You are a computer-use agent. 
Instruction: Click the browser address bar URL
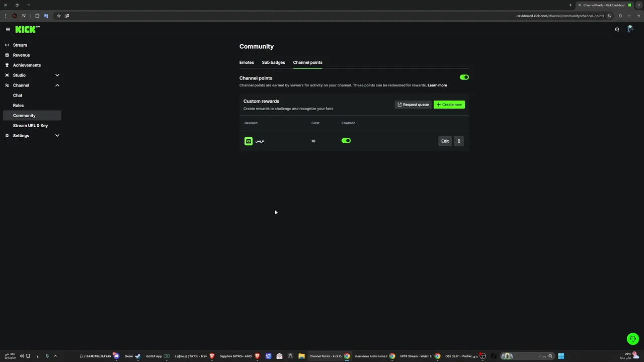click(x=560, y=16)
